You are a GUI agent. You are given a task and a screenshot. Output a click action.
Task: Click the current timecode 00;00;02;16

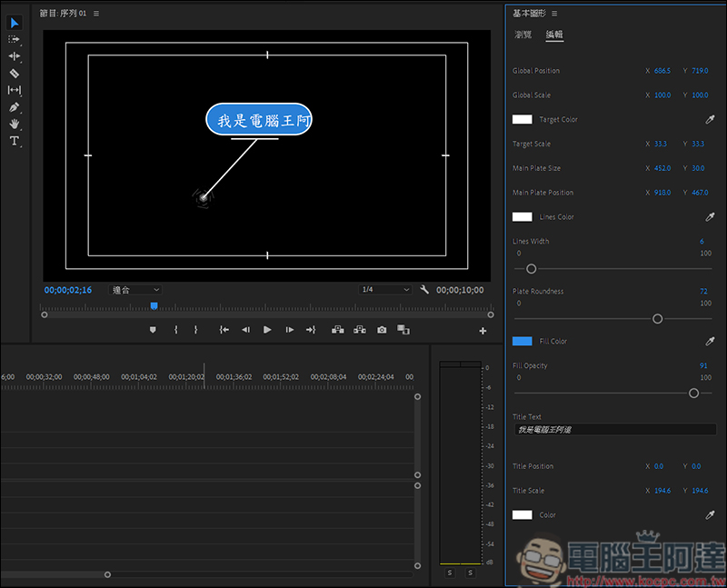point(68,290)
